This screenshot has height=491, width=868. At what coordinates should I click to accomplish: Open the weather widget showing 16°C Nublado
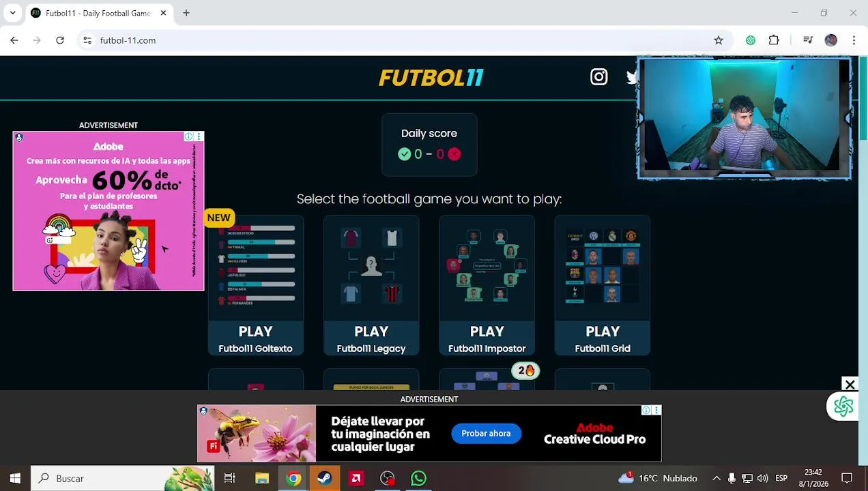pyautogui.click(x=657, y=478)
